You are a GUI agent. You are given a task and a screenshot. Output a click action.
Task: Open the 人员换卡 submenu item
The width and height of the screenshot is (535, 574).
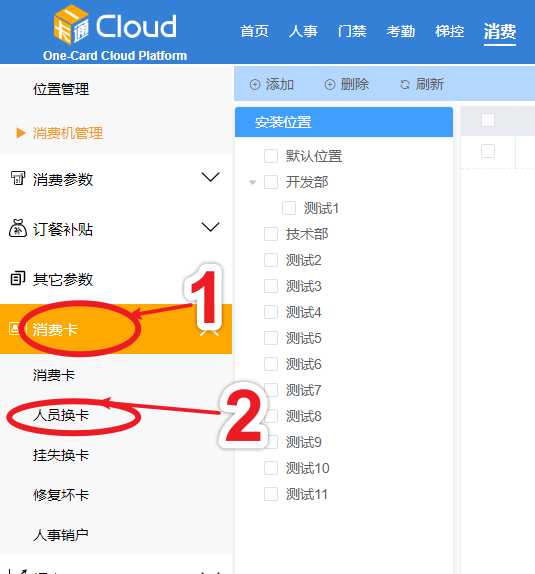click(x=61, y=415)
